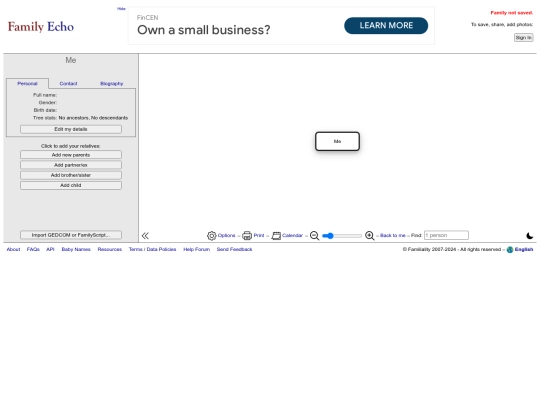The image size is (540, 405).
Task: Click LEARN MORE in the ad
Action: 386,25
